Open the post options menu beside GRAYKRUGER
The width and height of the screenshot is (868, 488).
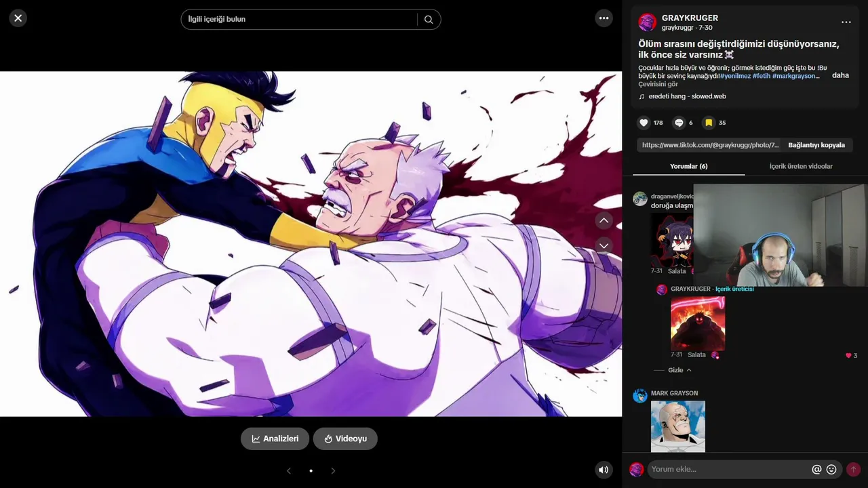point(846,22)
